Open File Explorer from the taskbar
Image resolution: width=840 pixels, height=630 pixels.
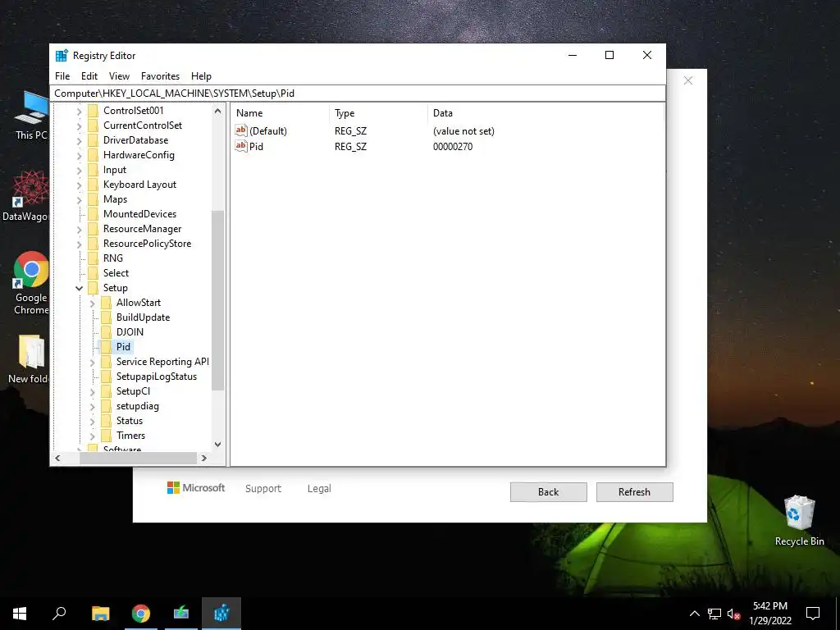pos(101,614)
